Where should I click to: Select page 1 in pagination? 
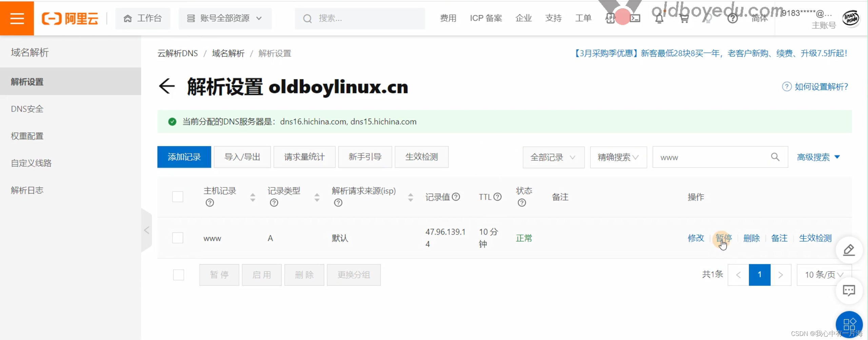click(x=759, y=275)
